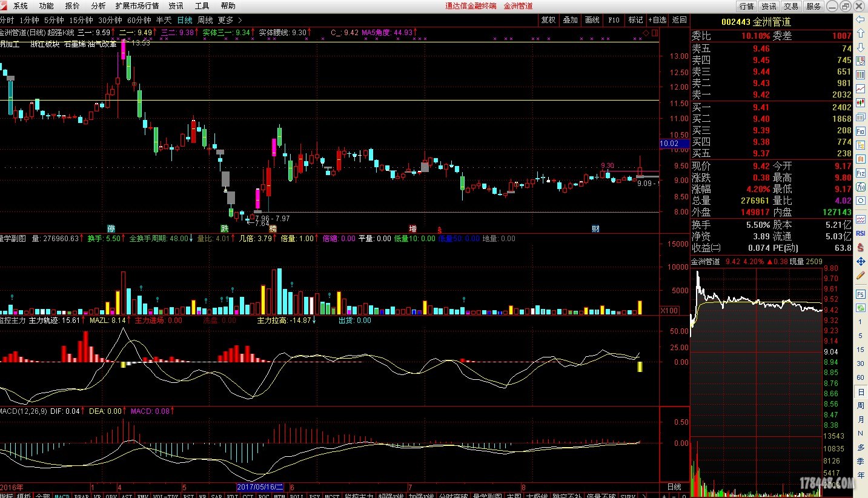Select yearly 年 period in right sidebar

point(860,475)
